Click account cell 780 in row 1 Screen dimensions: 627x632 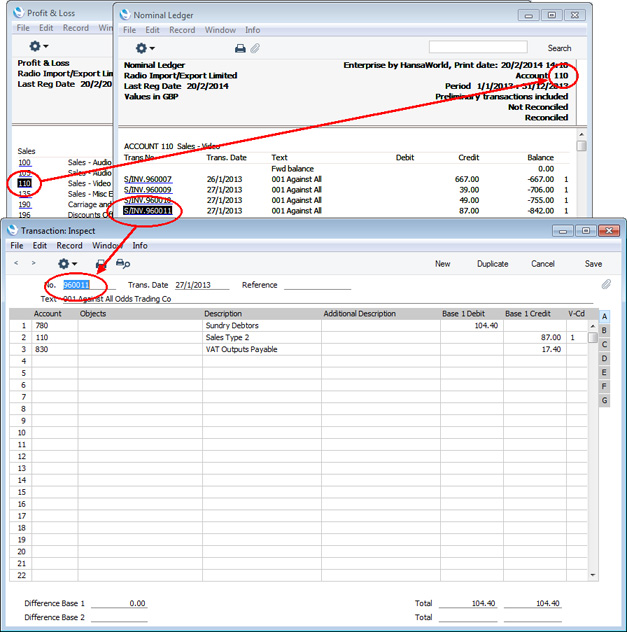[55, 326]
